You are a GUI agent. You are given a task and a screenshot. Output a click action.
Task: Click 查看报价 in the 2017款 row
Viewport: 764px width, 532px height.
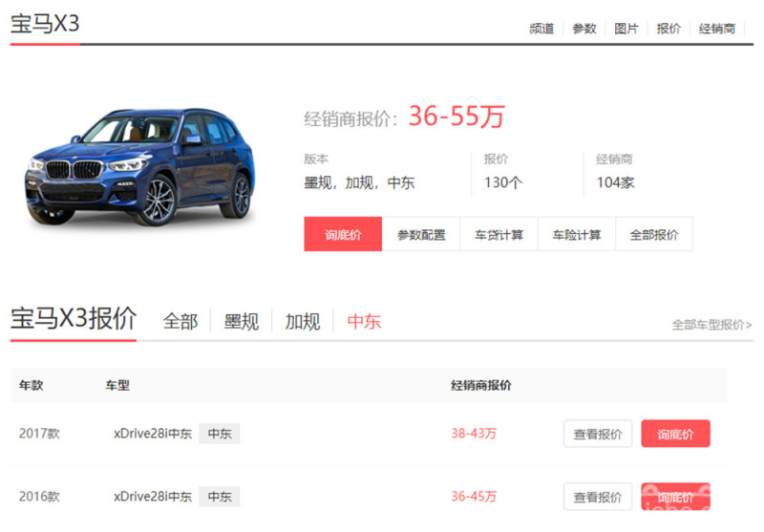pos(598,434)
